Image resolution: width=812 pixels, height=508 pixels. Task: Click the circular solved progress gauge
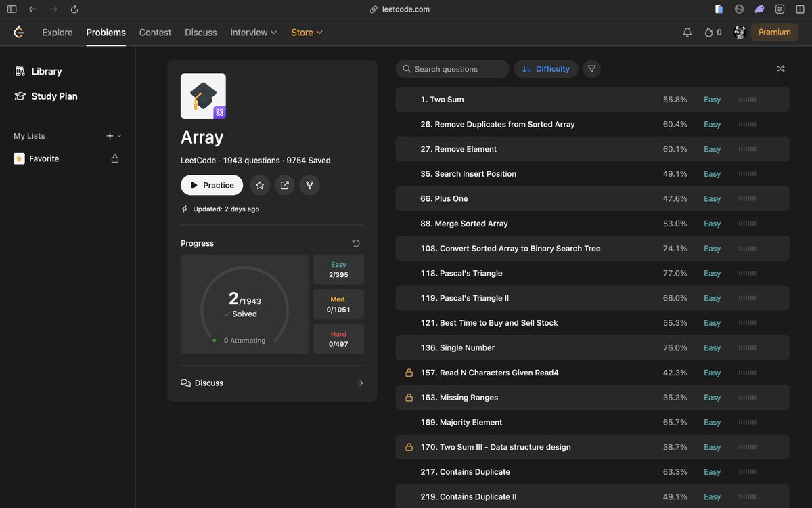tap(245, 305)
